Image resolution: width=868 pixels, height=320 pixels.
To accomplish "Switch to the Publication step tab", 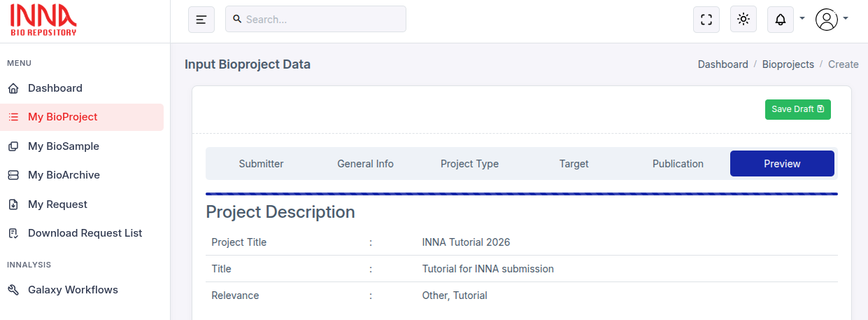I will pyautogui.click(x=678, y=164).
